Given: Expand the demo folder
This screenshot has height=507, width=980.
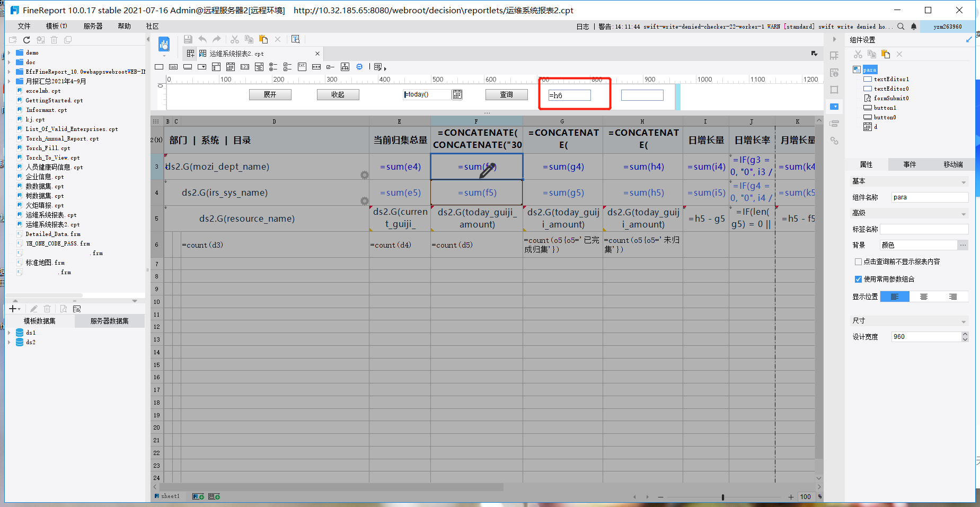Looking at the screenshot, I should pos(9,53).
